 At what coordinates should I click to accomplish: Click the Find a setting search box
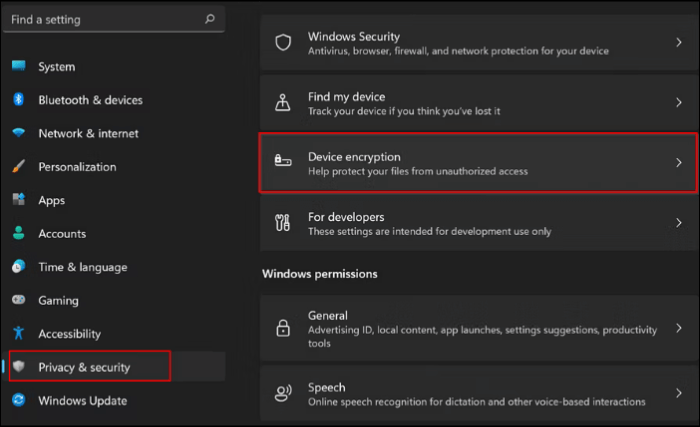click(x=100, y=19)
